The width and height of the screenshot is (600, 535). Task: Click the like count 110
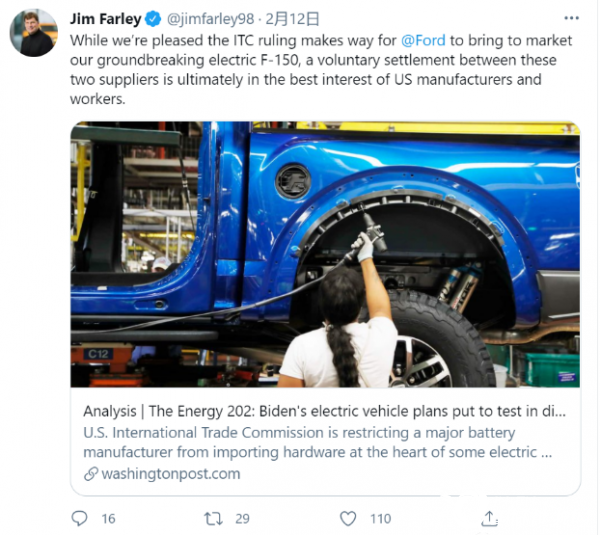[380, 518]
